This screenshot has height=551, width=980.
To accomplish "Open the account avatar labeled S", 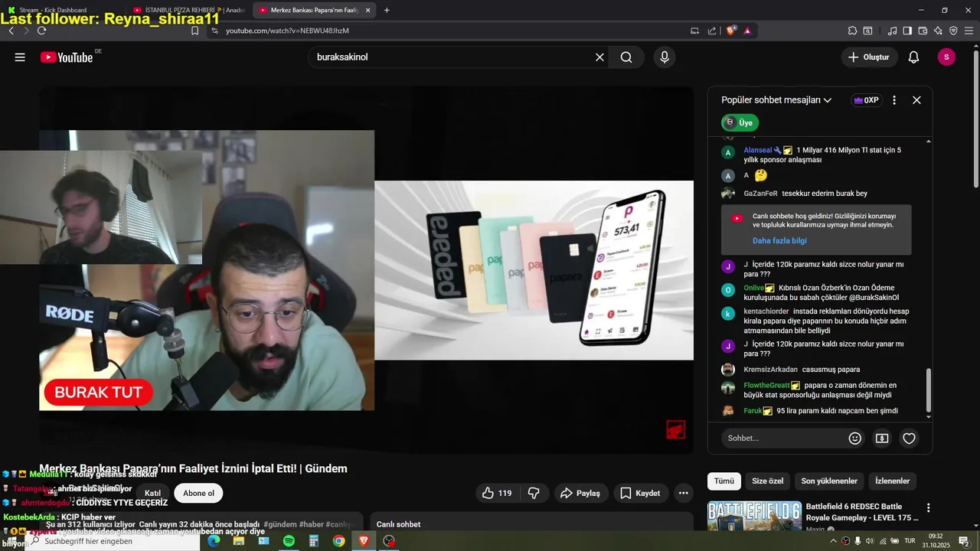I will 946,57.
